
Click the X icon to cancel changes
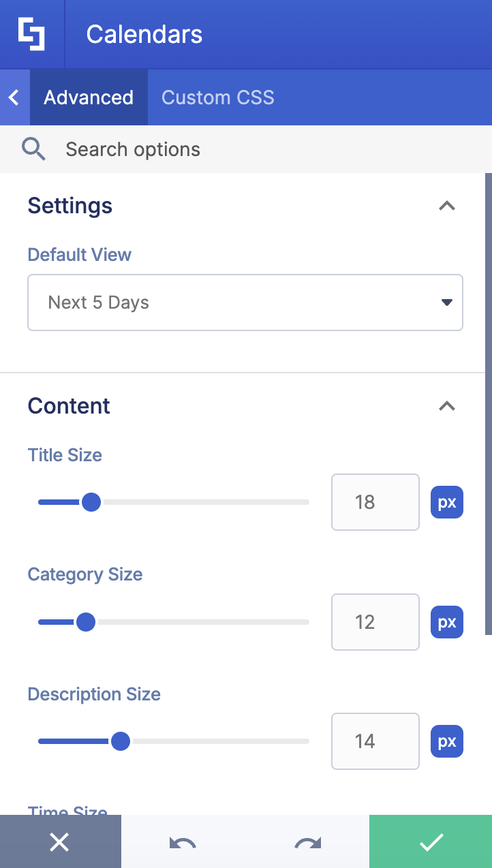[x=60, y=841]
